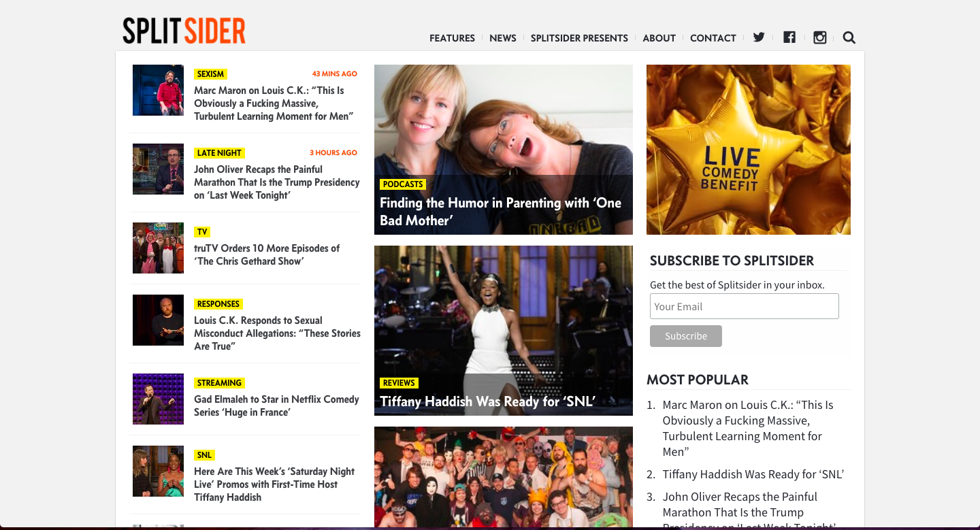The height and width of the screenshot is (530, 980).
Task: Open the Gad Elmaleh Netflix headline
Action: (x=276, y=405)
